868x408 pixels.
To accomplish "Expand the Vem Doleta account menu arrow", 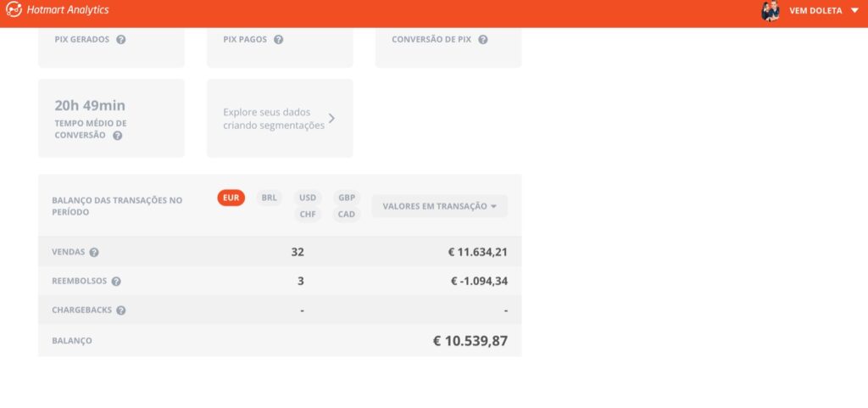I will [x=854, y=11].
